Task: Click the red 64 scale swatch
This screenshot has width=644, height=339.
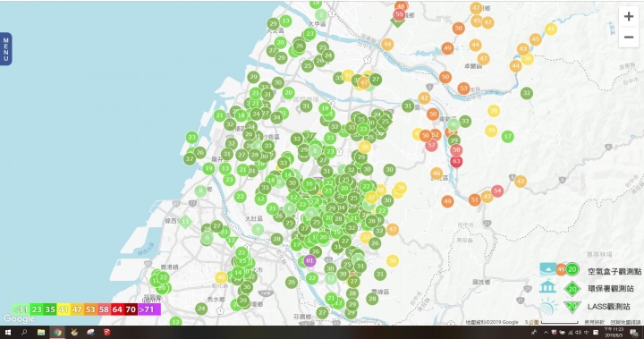Action: tap(117, 309)
